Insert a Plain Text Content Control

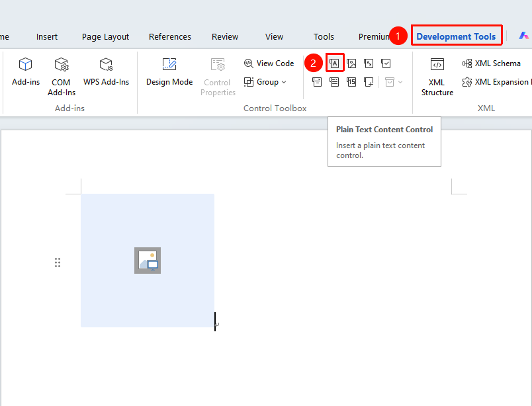tap(335, 63)
